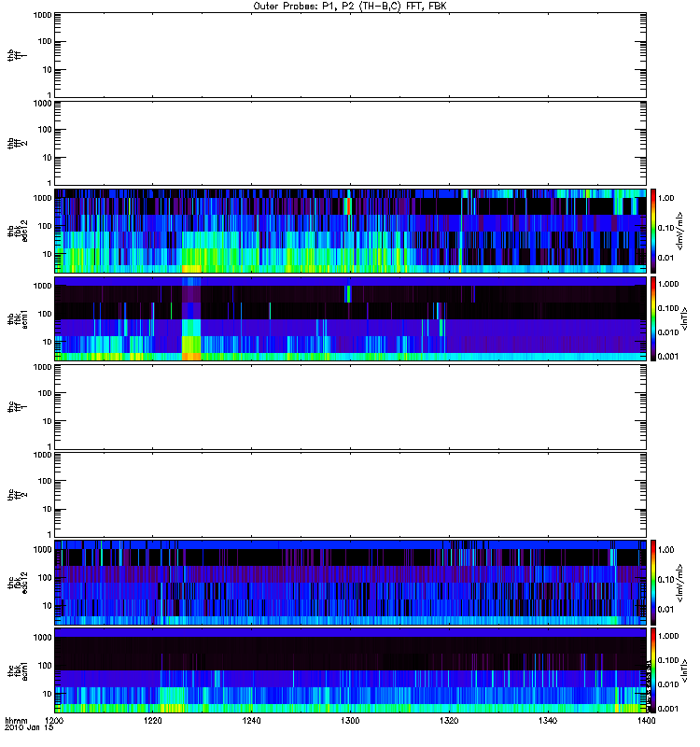Select the '1220' time tick label
This screenshot has height=747, width=700.
click(153, 721)
